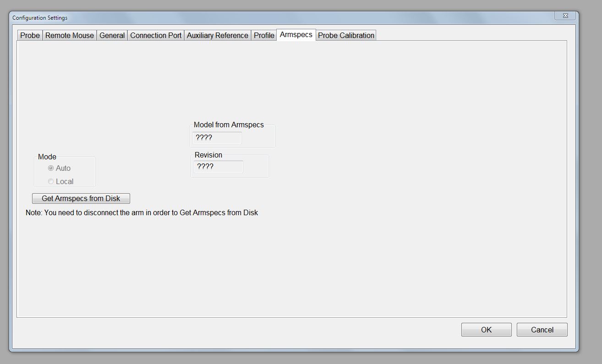The width and height of the screenshot is (602, 364).
Task: Click the Model from Armspecs field
Action: pos(217,138)
